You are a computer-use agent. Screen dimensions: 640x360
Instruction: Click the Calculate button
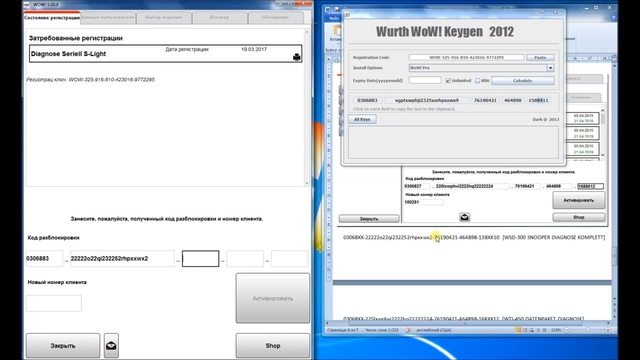coord(522,81)
